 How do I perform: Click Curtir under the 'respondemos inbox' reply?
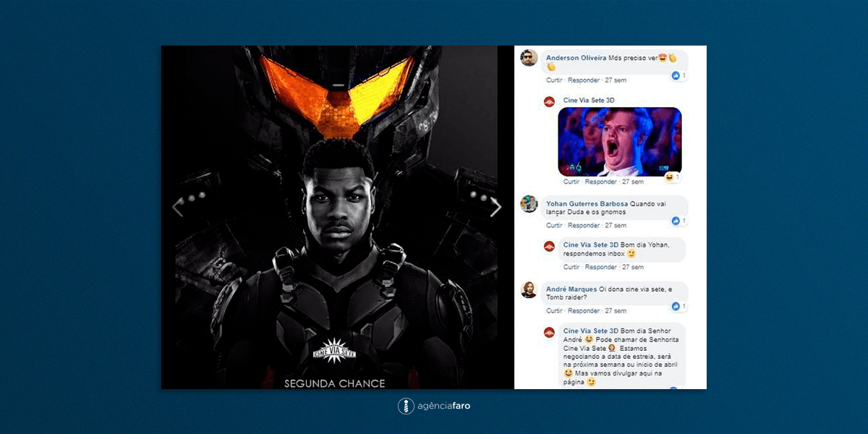coord(571,267)
